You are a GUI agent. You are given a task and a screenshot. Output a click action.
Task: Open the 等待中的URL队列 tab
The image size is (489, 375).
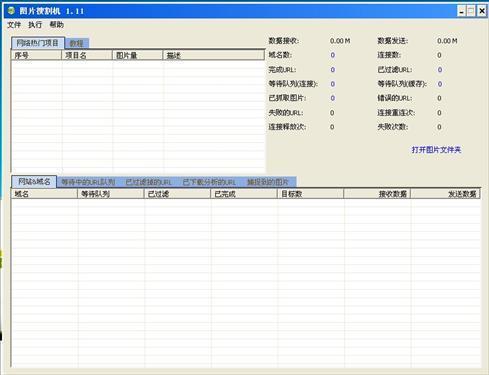coord(88,182)
